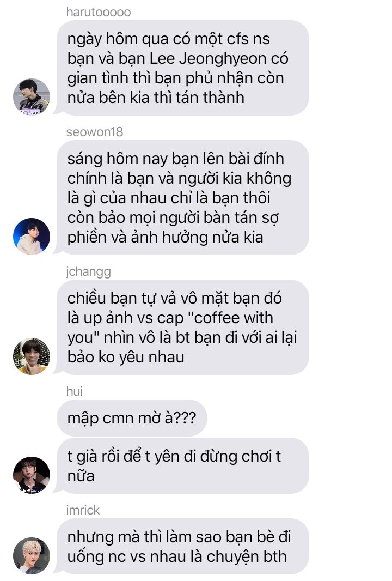Tap the sender name hui

click(x=75, y=391)
